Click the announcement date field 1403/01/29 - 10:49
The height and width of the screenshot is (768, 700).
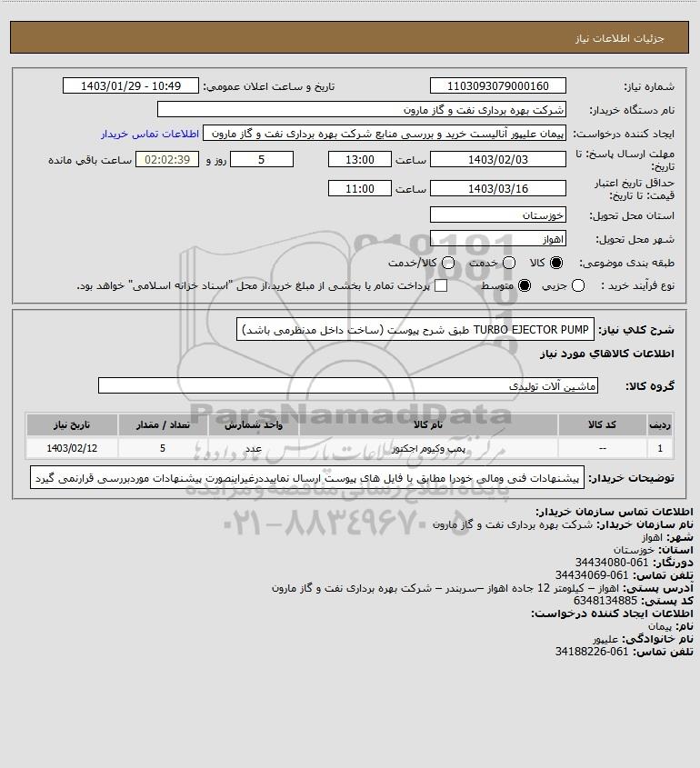click(131, 85)
